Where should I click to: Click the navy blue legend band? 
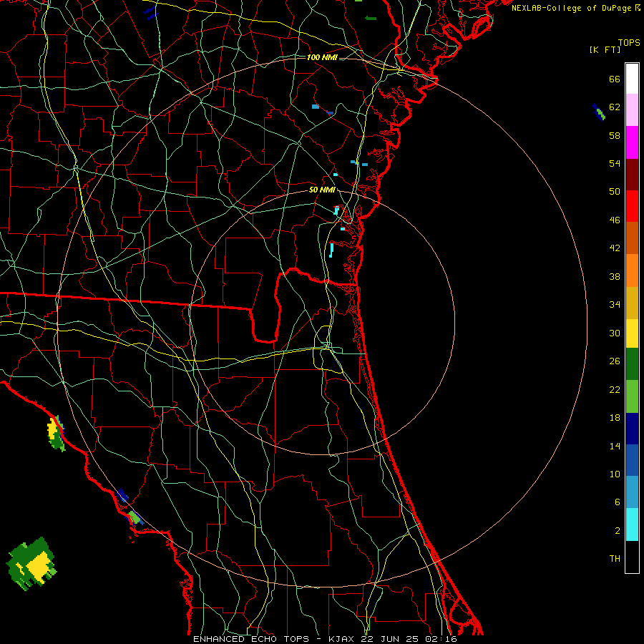pyautogui.click(x=632, y=429)
